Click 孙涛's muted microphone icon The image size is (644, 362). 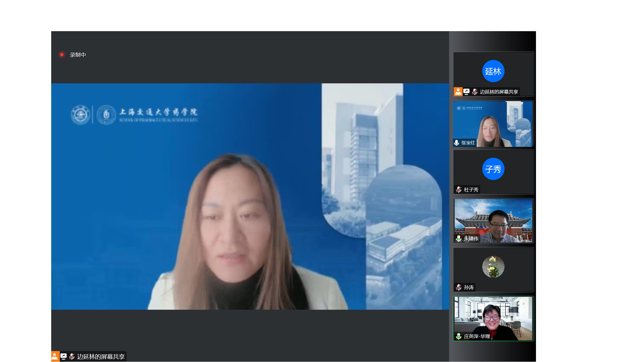[x=459, y=287]
